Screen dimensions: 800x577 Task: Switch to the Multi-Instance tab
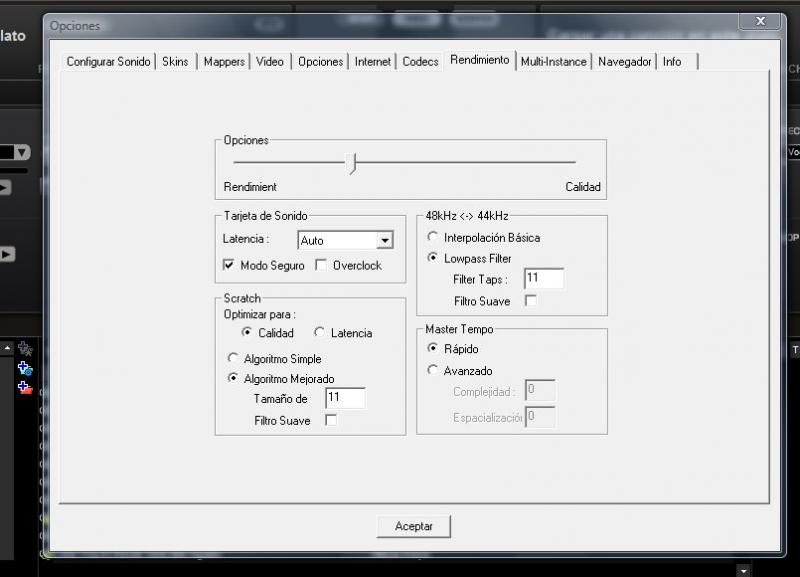(x=554, y=62)
